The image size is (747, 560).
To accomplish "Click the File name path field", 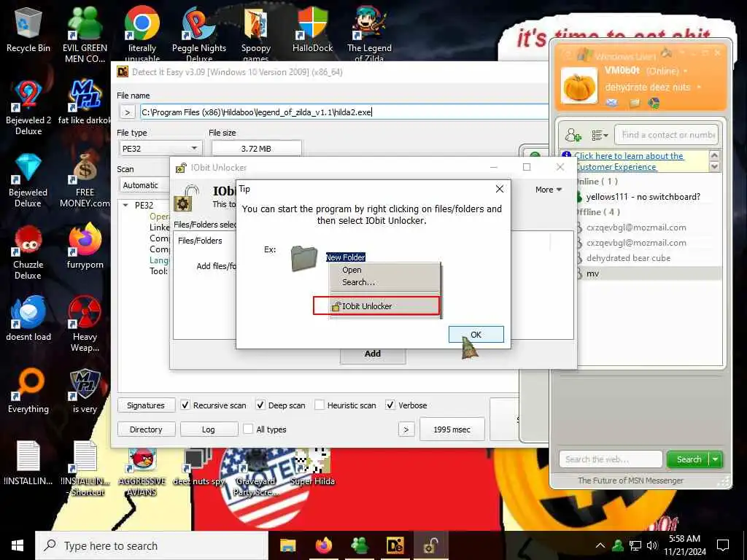I will pos(344,112).
